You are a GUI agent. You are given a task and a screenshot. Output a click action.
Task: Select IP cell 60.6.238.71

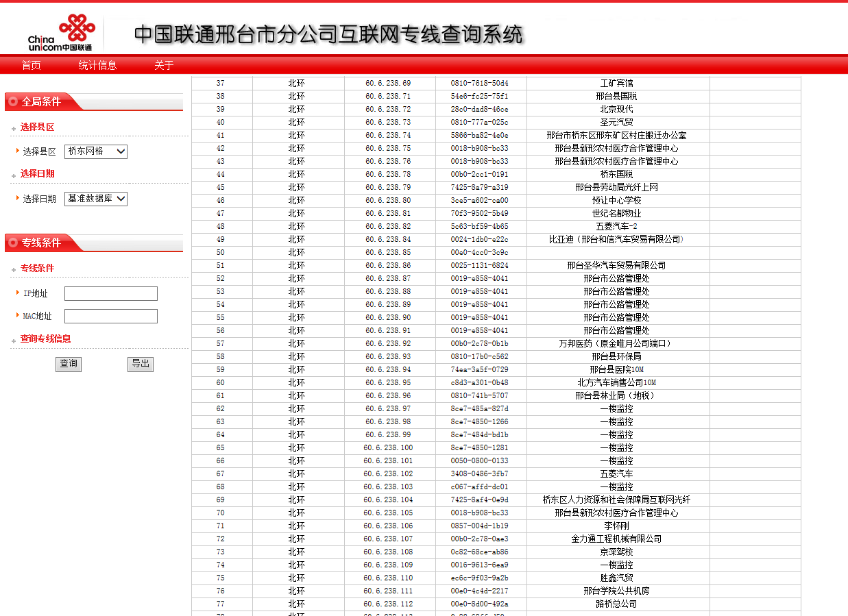389,96
